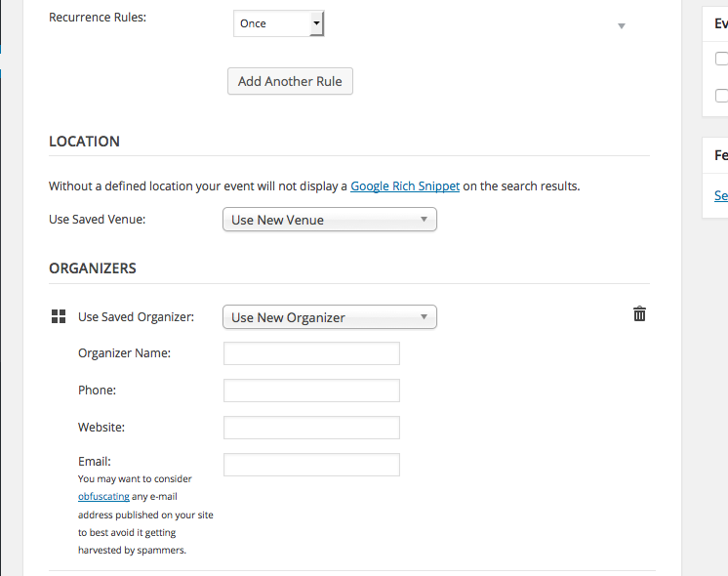Focus the Organizer Name text field
The width and height of the screenshot is (728, 576).
pos(311,353)
